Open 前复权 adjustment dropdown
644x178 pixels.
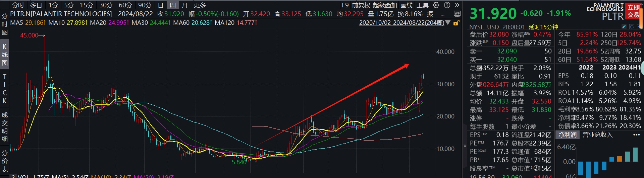pyautogui.click(x=361, y=5)
